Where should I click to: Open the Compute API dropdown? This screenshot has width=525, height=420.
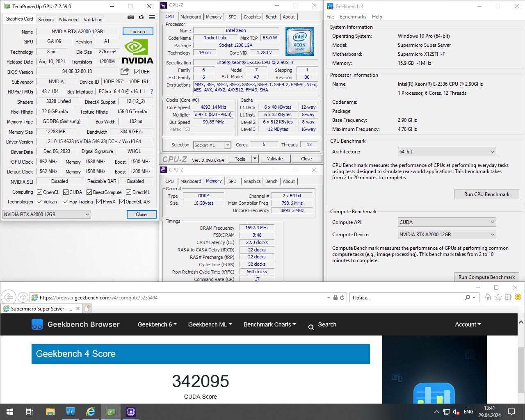(447, 222)
